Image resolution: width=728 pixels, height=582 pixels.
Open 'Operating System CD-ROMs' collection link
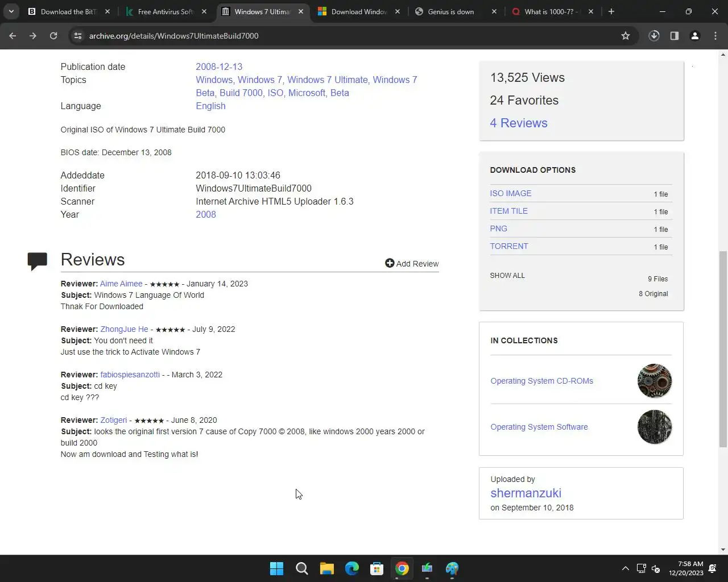[542, 381]
